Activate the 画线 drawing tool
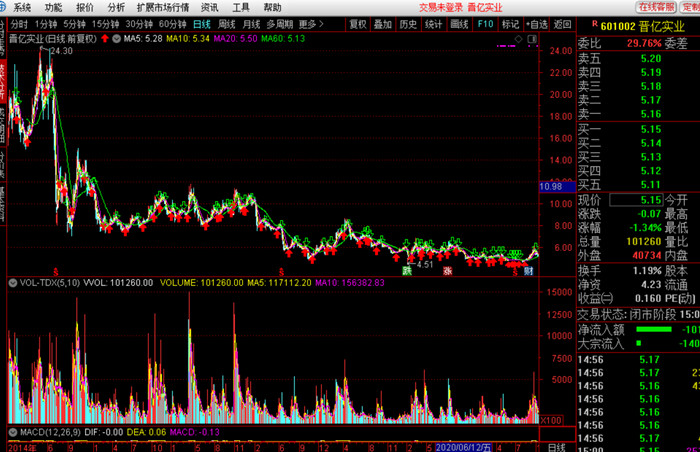700x452 pixels. (x=459, y=24)
